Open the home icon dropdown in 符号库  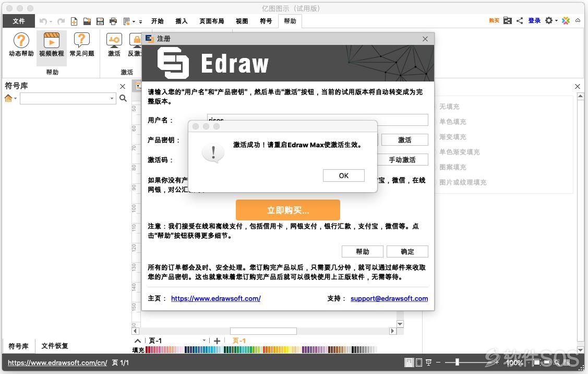click(x=15, y=98)
